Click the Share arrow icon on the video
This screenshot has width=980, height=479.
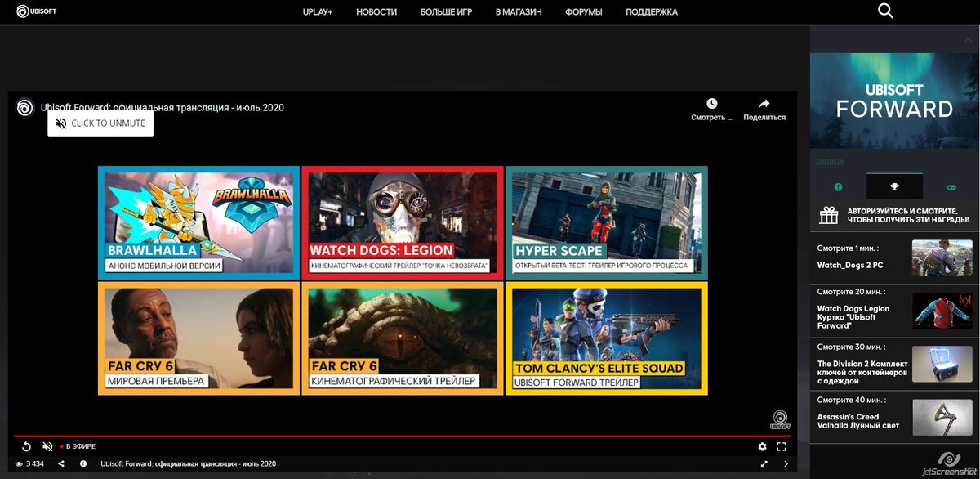pyautogui.click(x=764, y=104)
